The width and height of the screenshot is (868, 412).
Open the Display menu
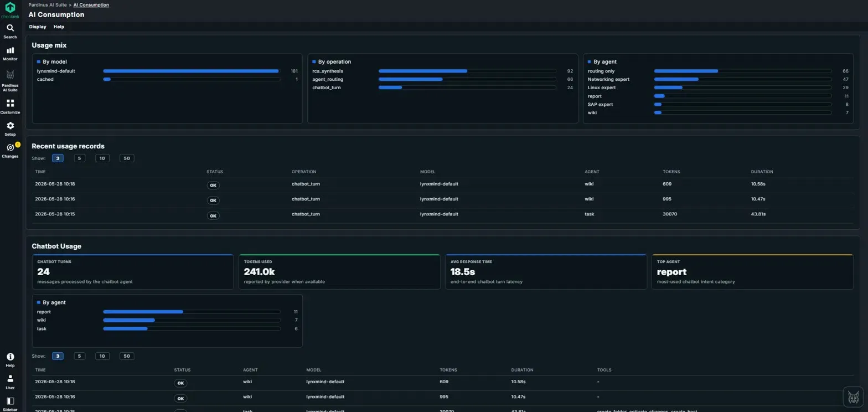(x=38, y=27)
